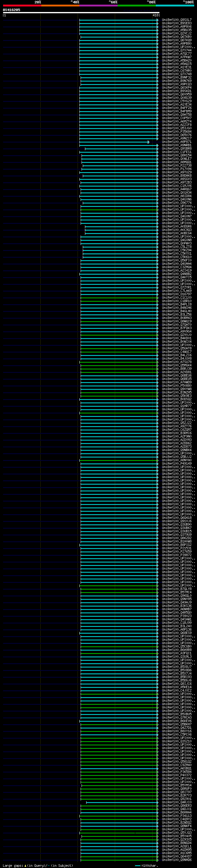Image resolution: width=197 pixels, height=868 pixels.
Task: Open hit UniRef100_P39872
Action: tap(176, 555)
